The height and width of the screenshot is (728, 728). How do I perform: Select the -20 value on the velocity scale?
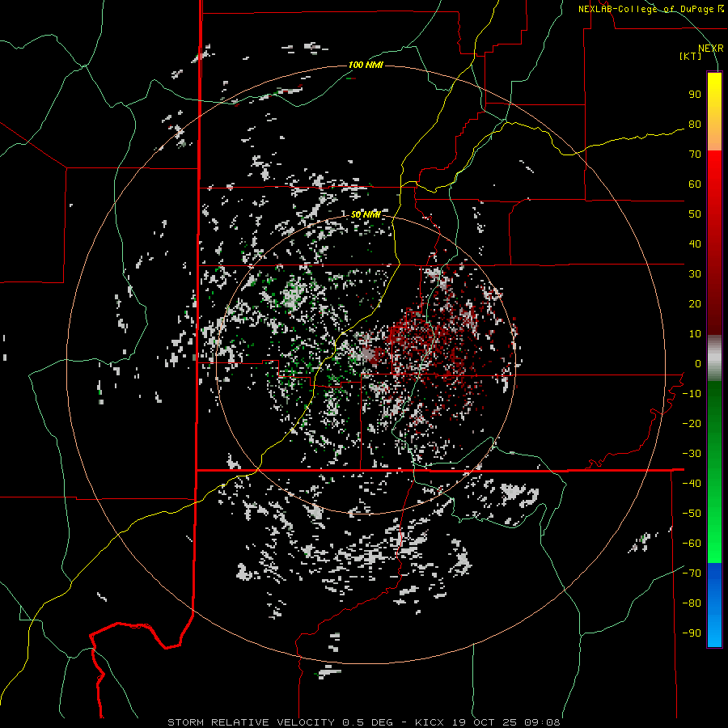pos(692,423)
